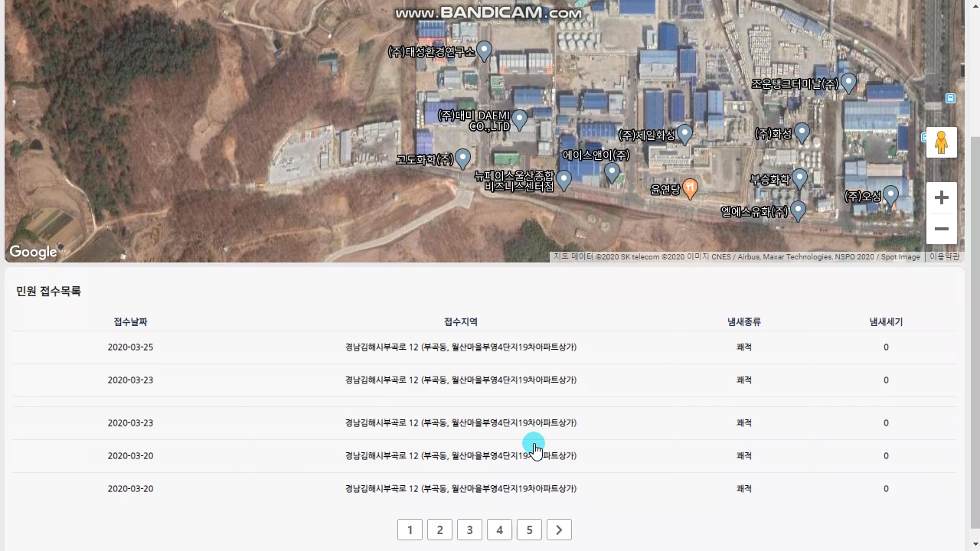Screen dimensions: 980x551
Task: Click the 접수날짜 column header
Action: (x=130, y=322)
